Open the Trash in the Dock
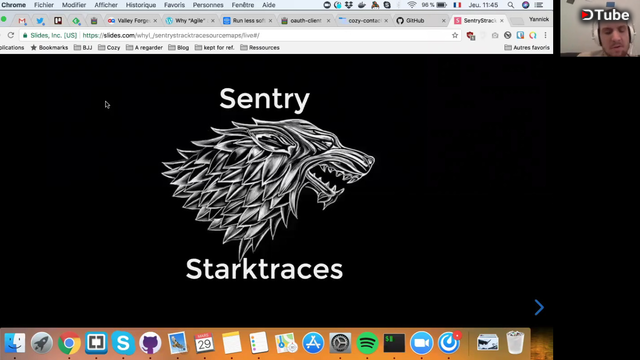The height and width of the screenshot is (360, 640). click(515, 342)
